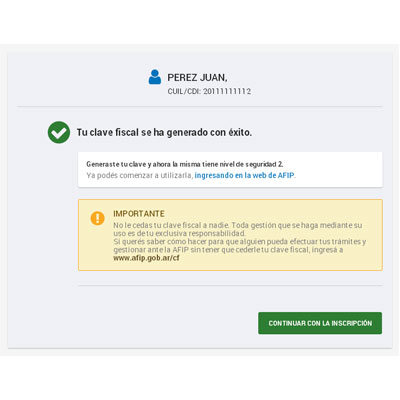Click the www.afip.gob.ar/cf address text

146,258
